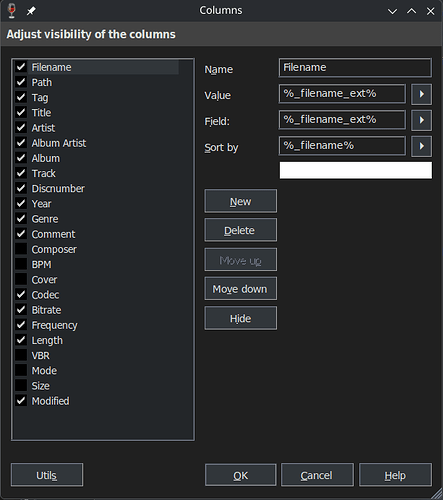Open the Utils button menu
Viewport: 443px width, 500px height.
click(47, 475)
